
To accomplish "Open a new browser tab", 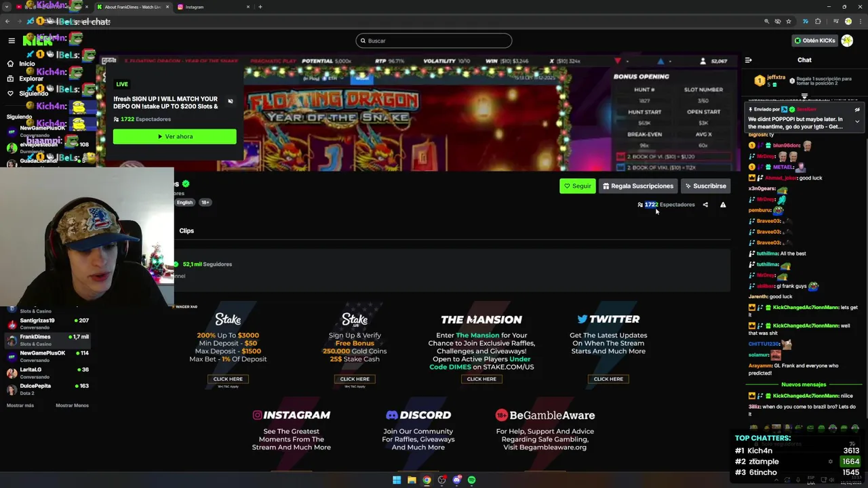I will pos(260,7).
